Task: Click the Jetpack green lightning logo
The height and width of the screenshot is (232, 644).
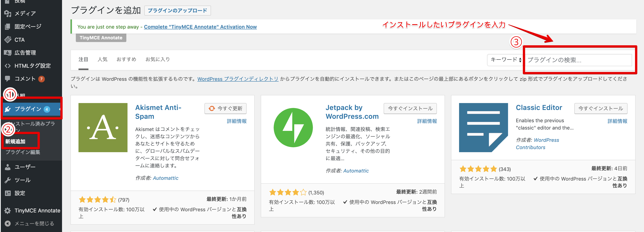Action: (x=293, y=128)
